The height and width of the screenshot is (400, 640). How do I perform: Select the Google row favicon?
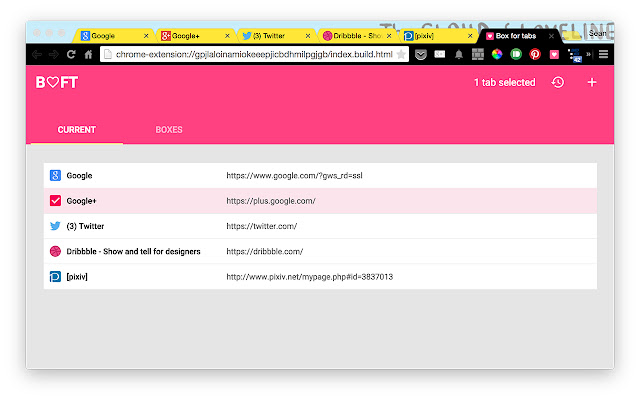[x=55, y=176]
